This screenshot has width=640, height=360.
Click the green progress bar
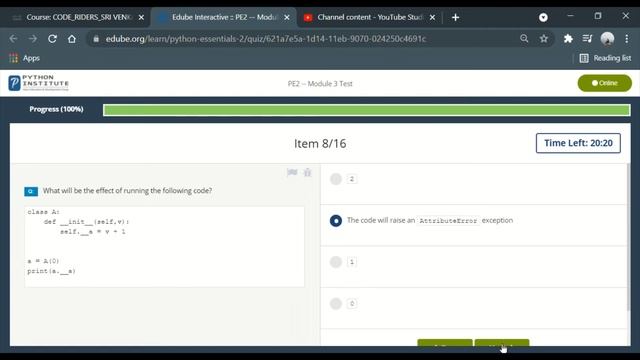[367, 110]
